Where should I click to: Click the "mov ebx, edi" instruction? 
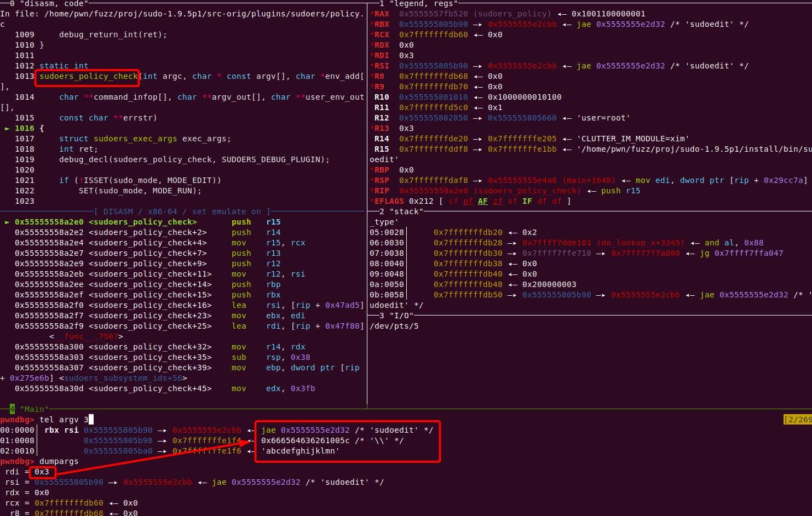tap(268, 316)
